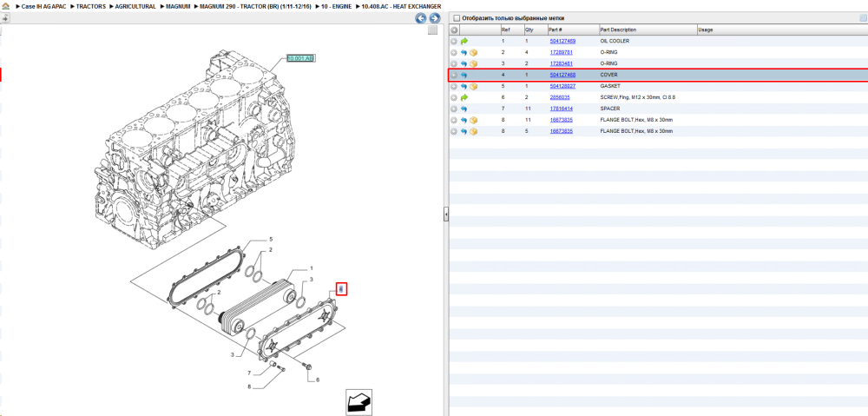Viewport: 868px width, 416px height.
Task: Click package icon on GASKET row
Action: [473, 86]
